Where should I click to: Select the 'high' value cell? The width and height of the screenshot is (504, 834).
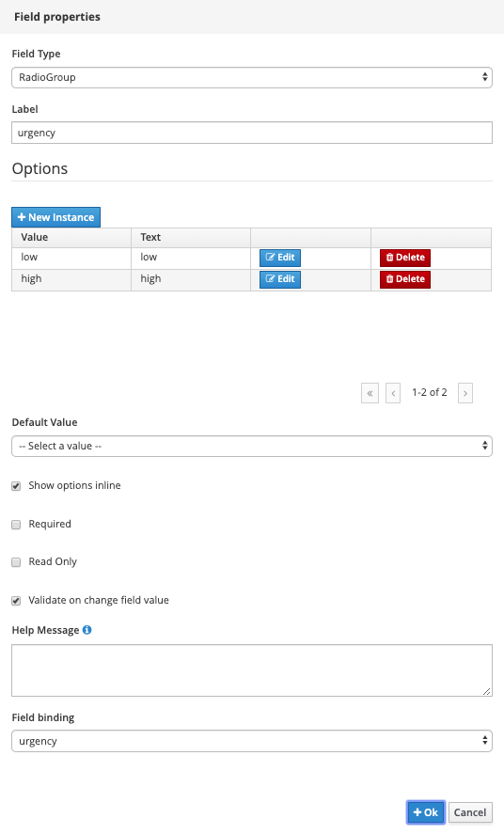[x=71, y=280]
